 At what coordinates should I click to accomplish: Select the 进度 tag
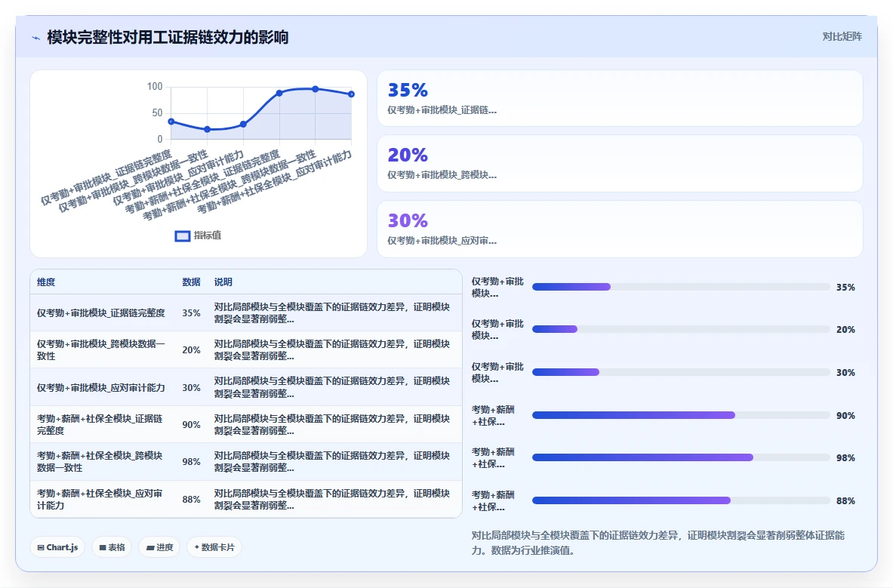click(159, 547)
